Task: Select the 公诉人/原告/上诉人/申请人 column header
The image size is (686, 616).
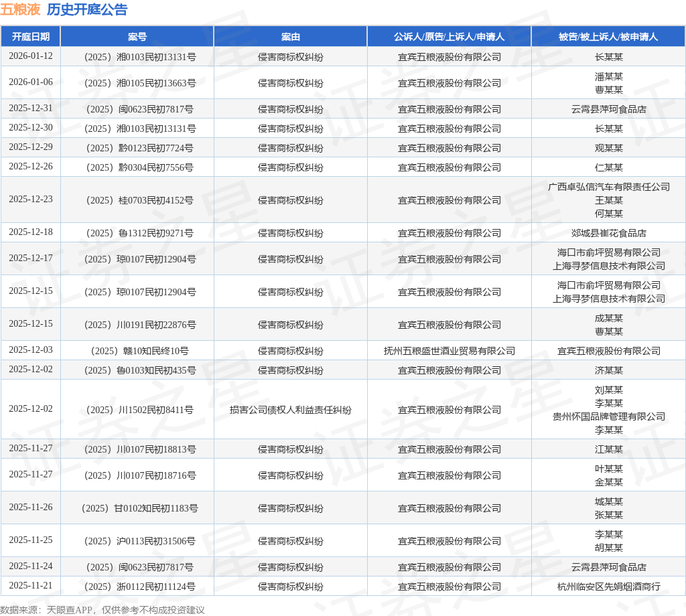Action: [450, 37]
